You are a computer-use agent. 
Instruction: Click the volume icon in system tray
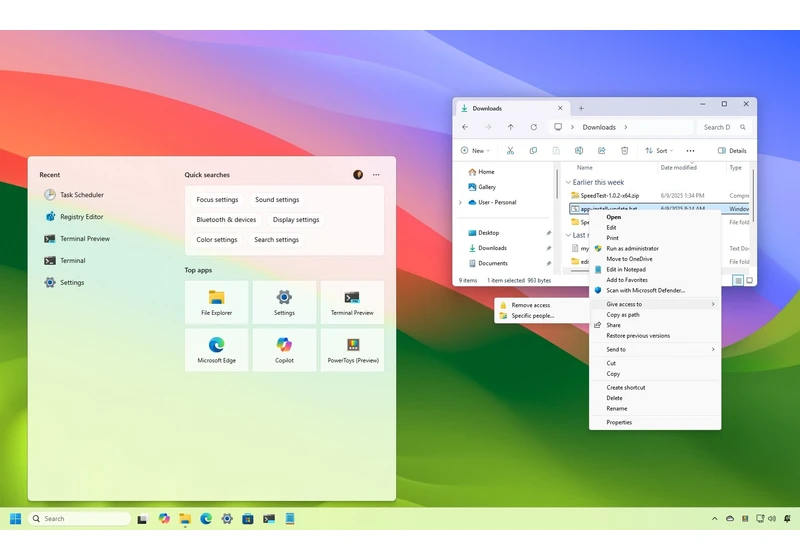772,519
